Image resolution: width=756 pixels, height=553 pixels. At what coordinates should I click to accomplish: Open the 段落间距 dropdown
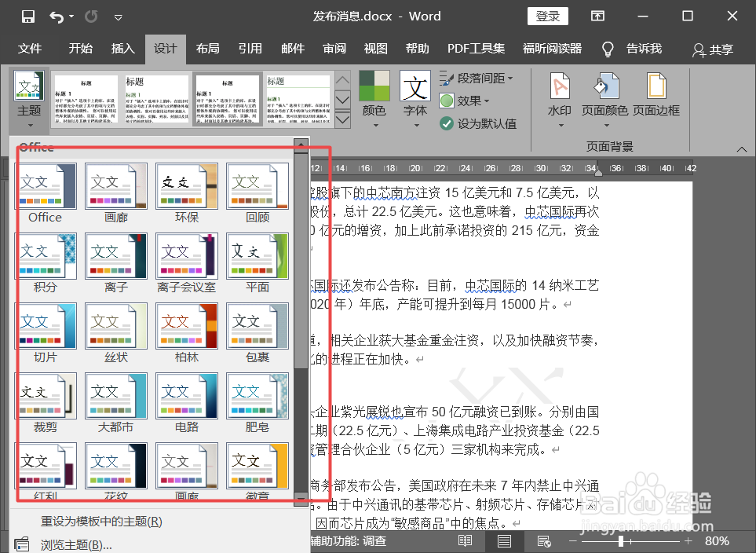coord(477,78)
